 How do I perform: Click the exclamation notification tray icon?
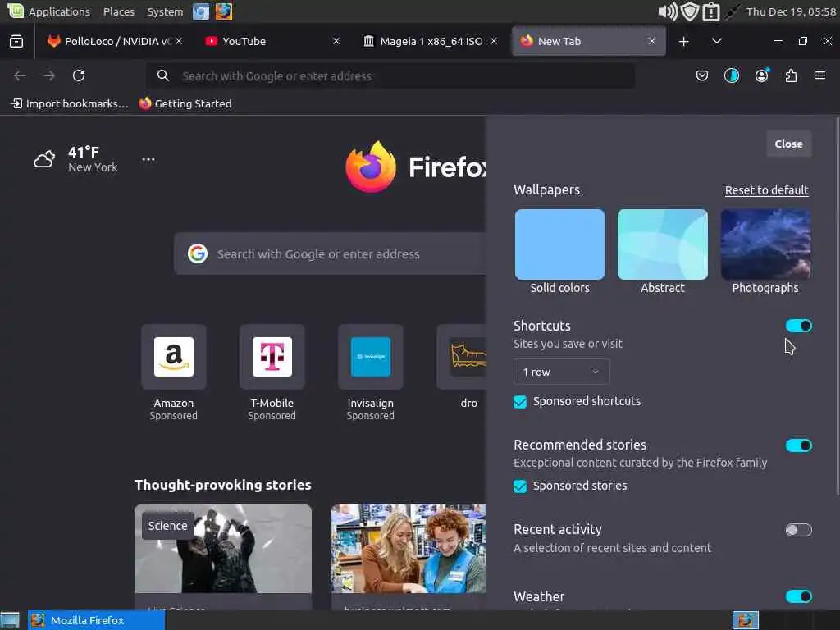(x=711, y=11)
